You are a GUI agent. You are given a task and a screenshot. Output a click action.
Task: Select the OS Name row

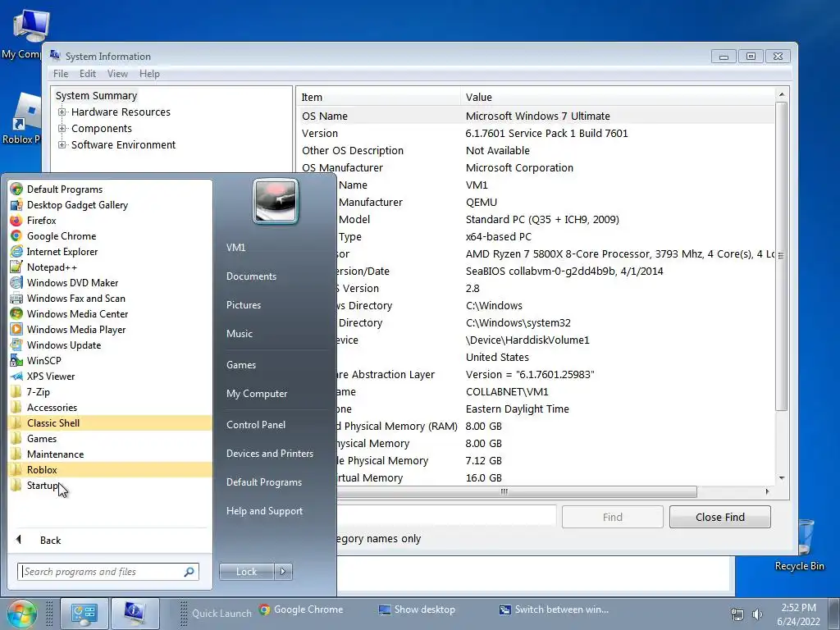coord(536,116)
